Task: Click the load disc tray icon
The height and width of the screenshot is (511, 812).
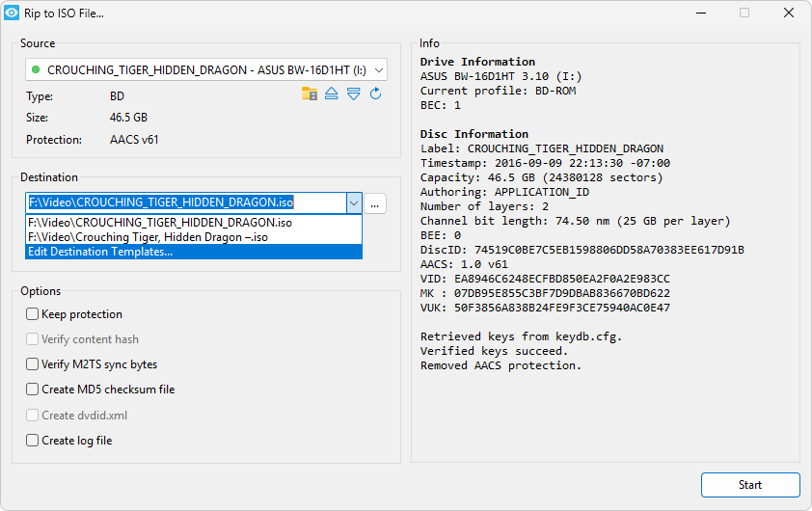Action: point(354,94)
